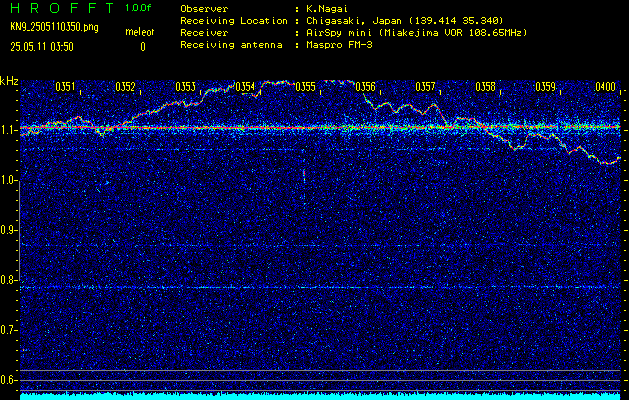Click the 0.8 kHz axis label
This screenshot has height=400, width=629.
tap(7, 280)
